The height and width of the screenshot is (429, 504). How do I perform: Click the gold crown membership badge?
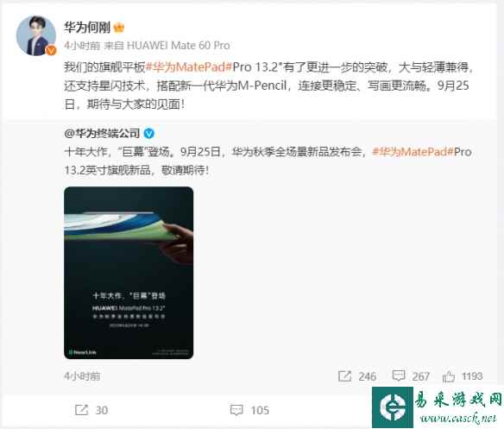pos(118,28)
